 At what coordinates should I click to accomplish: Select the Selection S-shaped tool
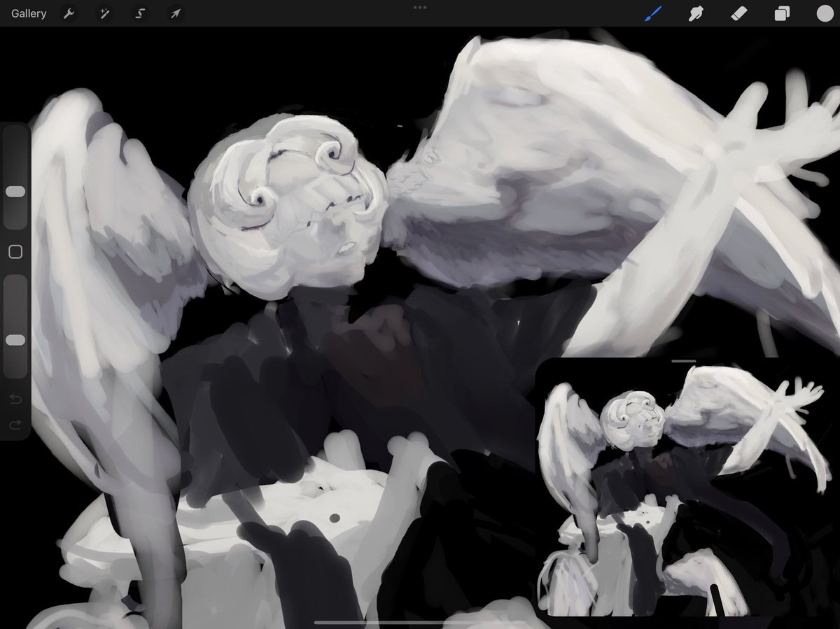139,13
